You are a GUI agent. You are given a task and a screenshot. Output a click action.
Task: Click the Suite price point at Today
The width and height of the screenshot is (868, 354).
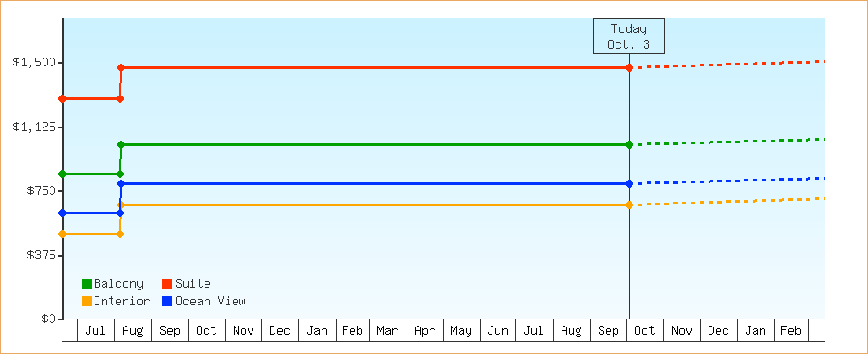tap(629, 67)
